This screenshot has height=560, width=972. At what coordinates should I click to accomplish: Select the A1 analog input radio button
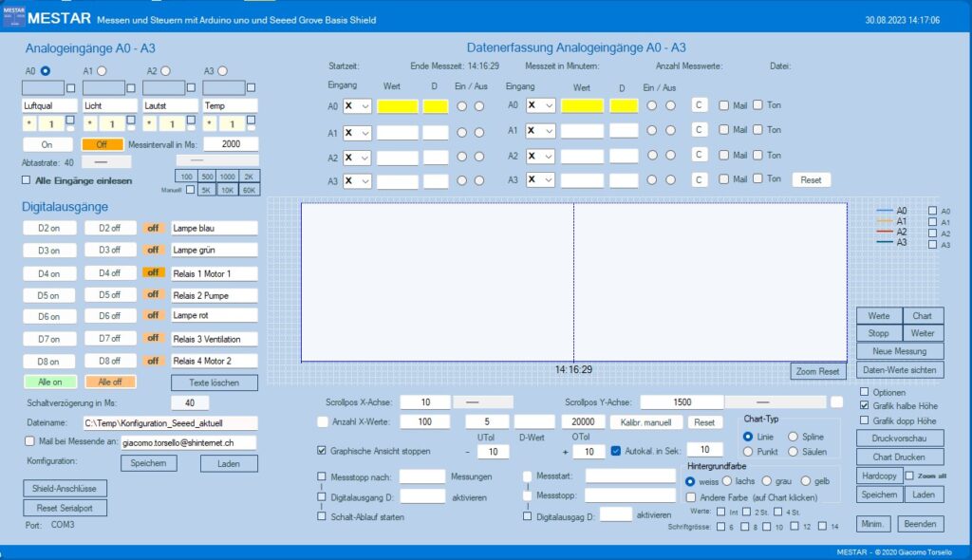(101, 70)
